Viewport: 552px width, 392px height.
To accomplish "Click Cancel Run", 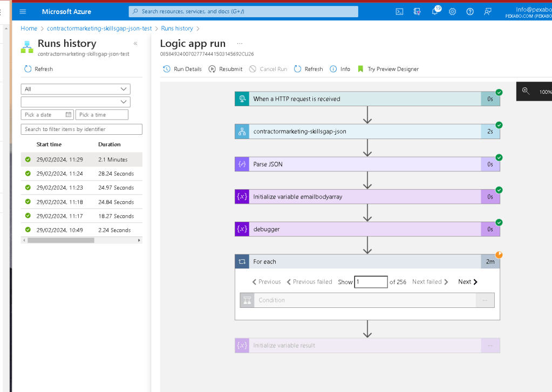I will pos(268,69).
